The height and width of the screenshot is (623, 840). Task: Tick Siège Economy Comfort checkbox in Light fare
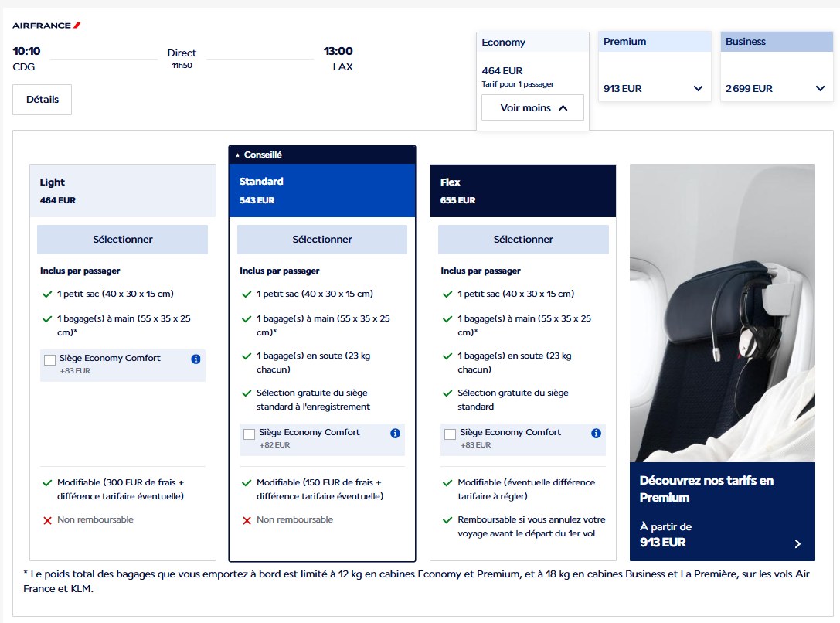49,360
